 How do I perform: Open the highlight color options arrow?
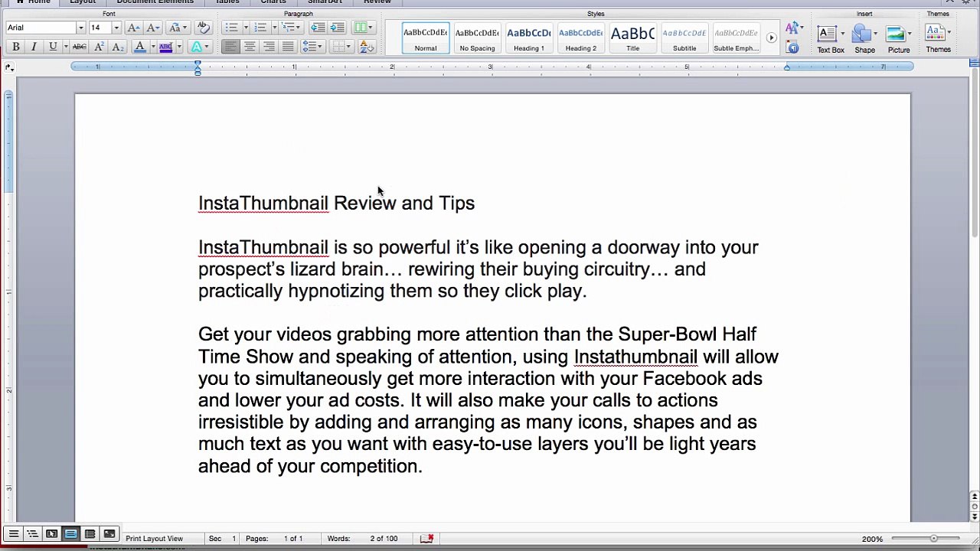(x=178, y=47)
